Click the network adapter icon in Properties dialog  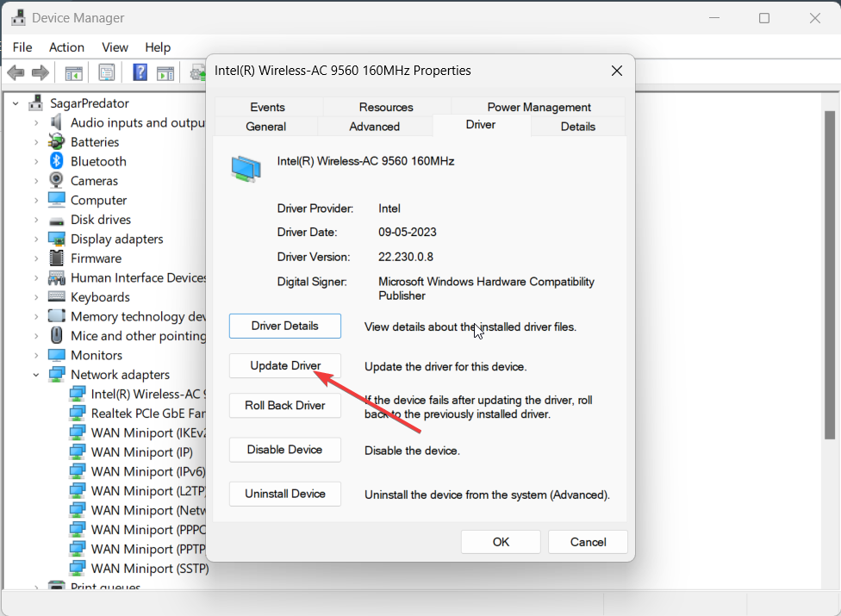[246, 169]
